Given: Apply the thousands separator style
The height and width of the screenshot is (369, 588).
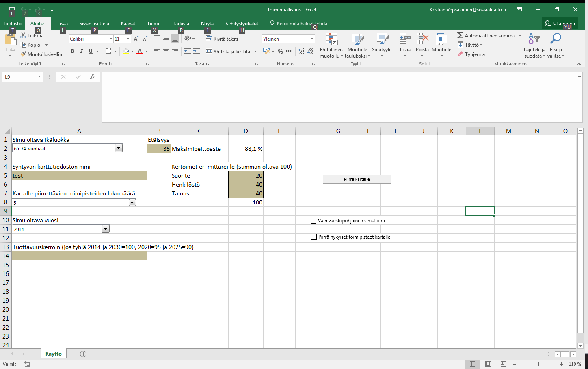Looking at the screenshot, I should click(289, 51).
